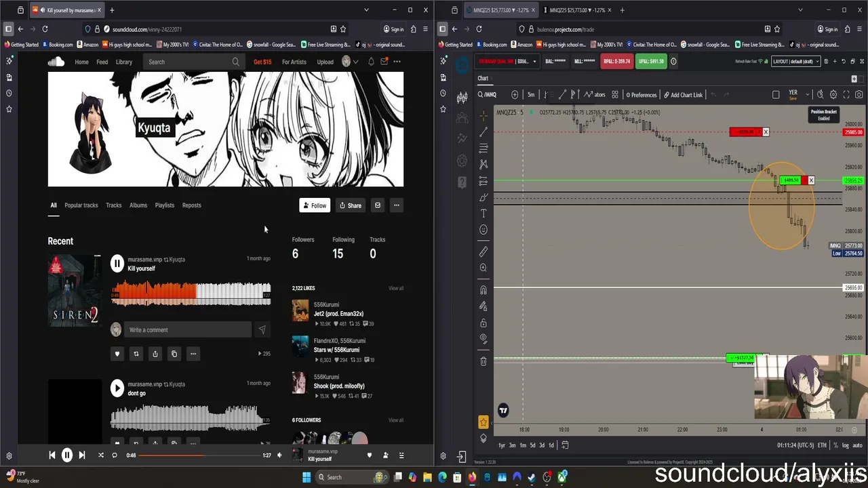Toggle log scale on the chart
868x488 pixels.
point(845,445)
